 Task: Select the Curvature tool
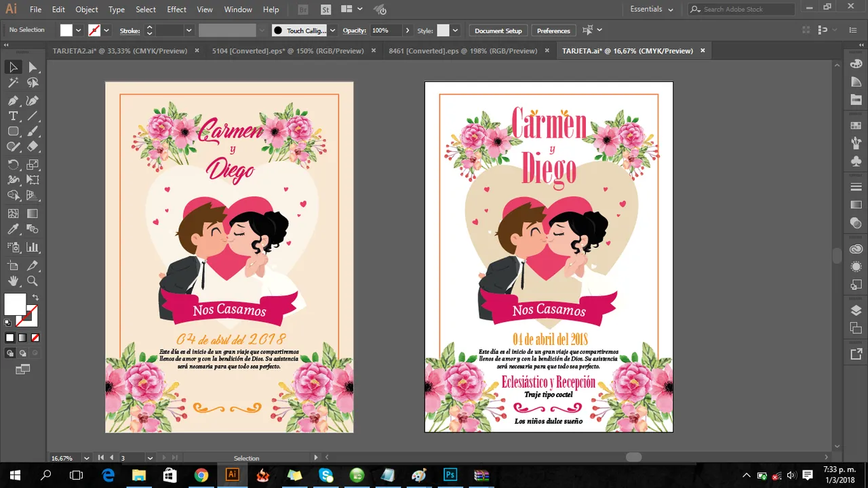coord(33,100)
